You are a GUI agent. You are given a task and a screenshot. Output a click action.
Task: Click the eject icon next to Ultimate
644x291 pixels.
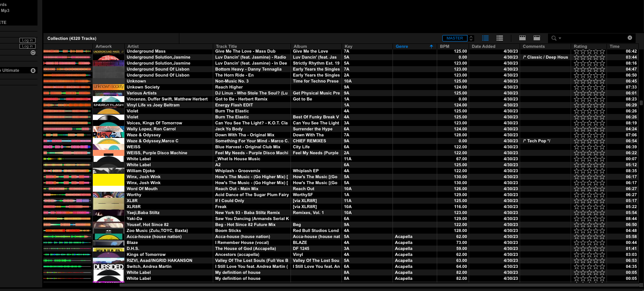pyautogui.click(x=33, y=71)
